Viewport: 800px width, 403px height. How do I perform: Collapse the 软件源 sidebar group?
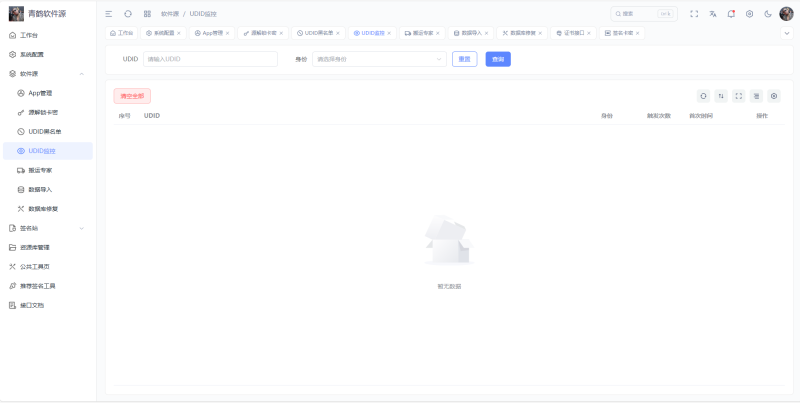pyautogui.click(x=48, y=74)
